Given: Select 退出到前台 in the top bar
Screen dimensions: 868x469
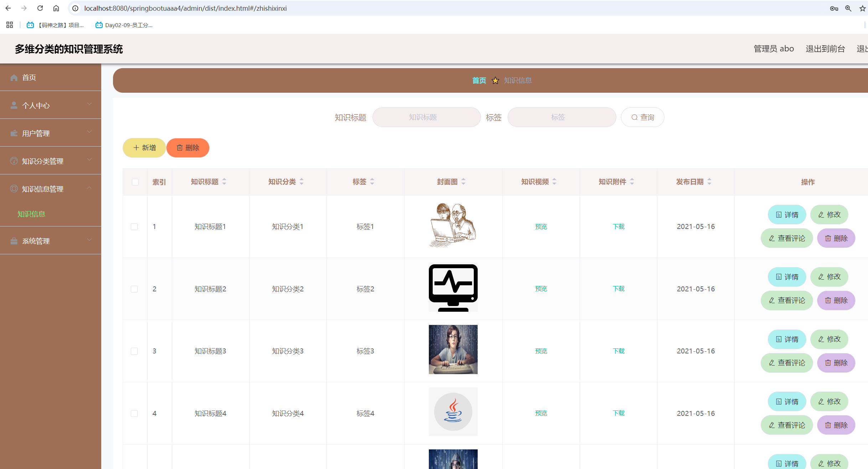Looking at the screenshot, I should [826, 49].
